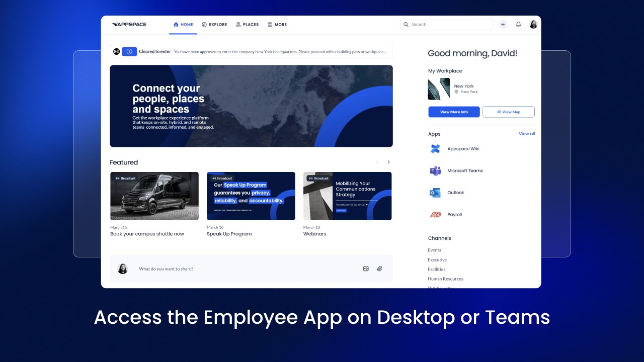Open the Human Resources channel
This screenshot has width=644, height=362.
click(445, 279)
